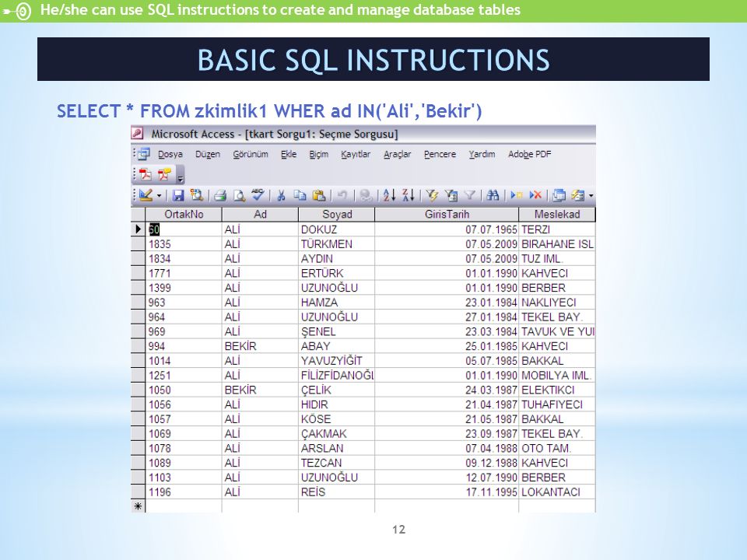This screenshot has width=747, height=560.
Task: Open the Kayıtlar menu
Action: pos(356,154)
